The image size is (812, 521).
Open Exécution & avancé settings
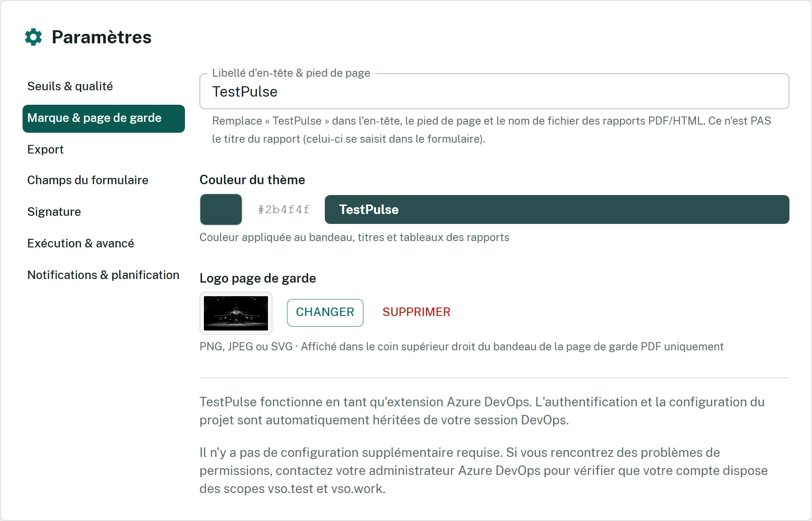click(104, 243)
